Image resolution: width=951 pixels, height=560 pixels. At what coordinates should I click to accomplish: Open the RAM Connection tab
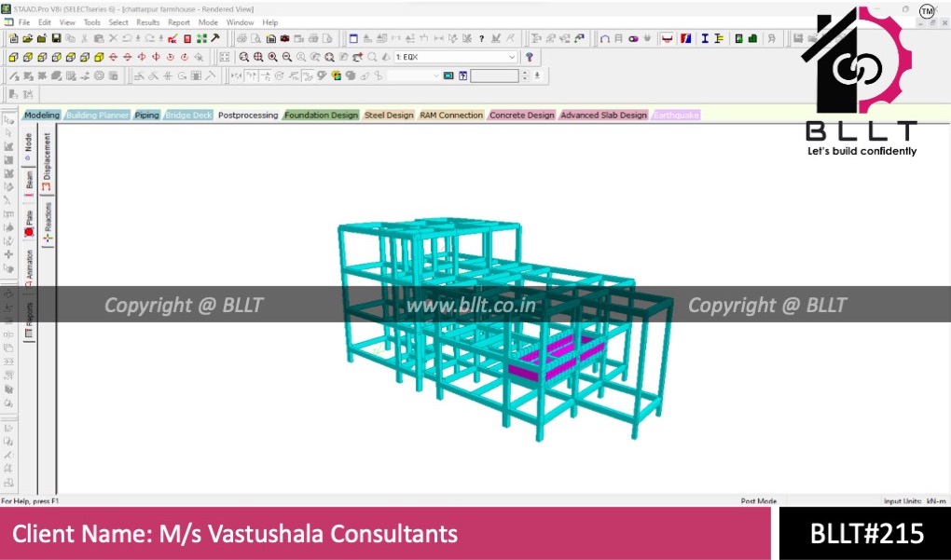tap(451, 116)
